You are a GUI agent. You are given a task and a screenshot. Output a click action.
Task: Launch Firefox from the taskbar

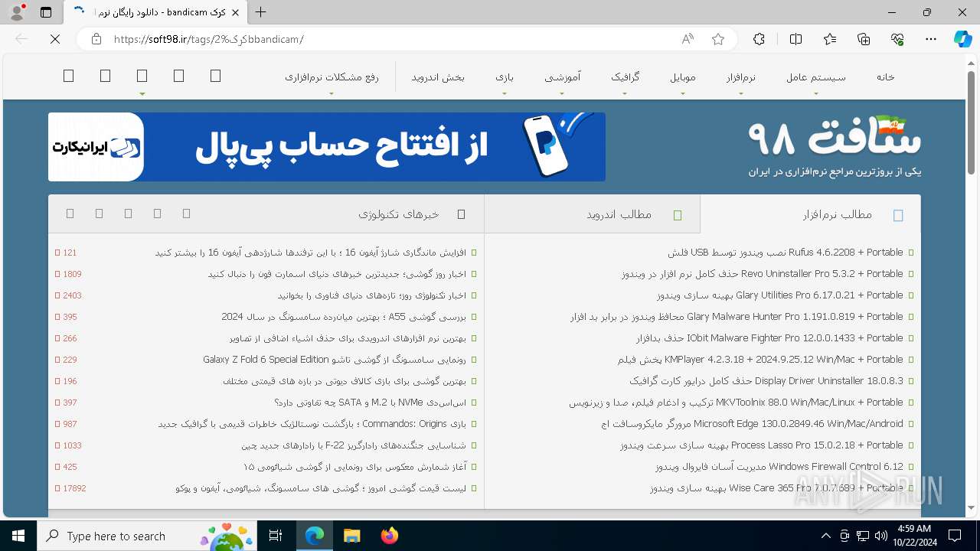coord(389,536)
